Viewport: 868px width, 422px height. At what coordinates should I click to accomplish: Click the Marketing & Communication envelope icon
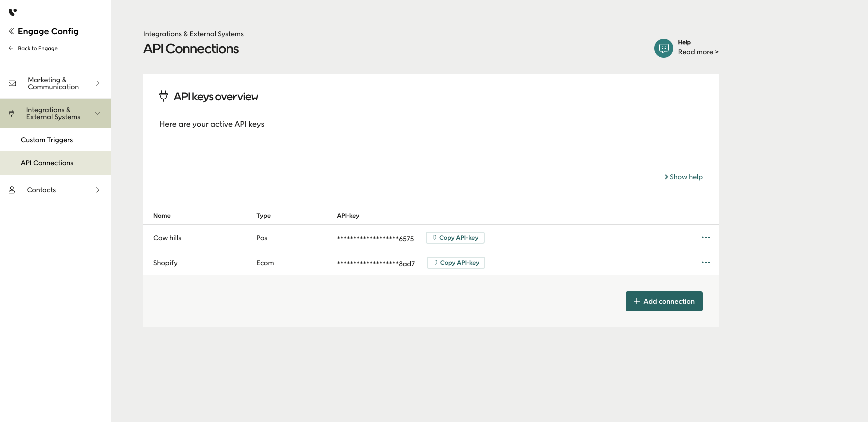pyautogui.click(x=12, y=83)
